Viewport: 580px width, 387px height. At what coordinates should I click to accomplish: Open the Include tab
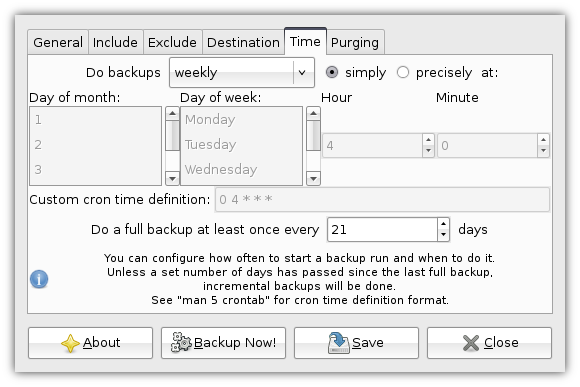115,42
